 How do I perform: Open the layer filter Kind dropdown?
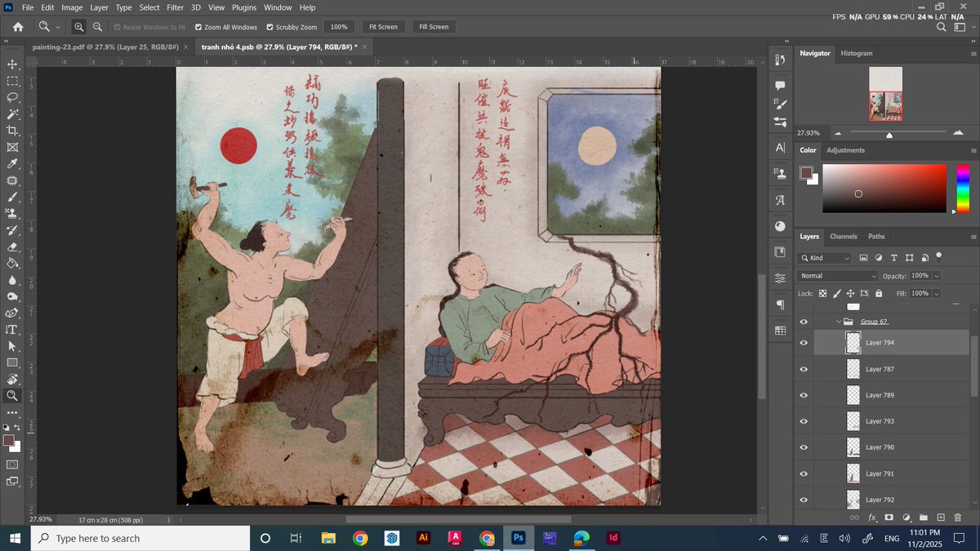(x=825, y=258)
